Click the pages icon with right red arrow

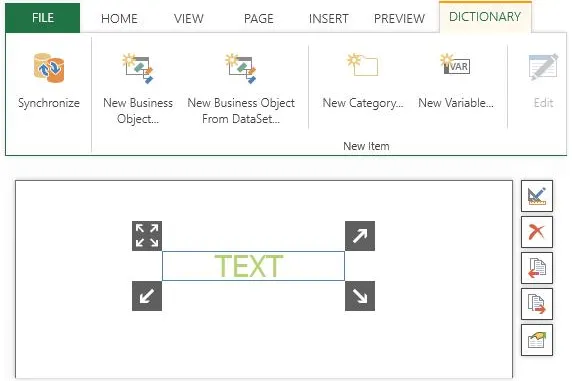[x=537, y=304]
